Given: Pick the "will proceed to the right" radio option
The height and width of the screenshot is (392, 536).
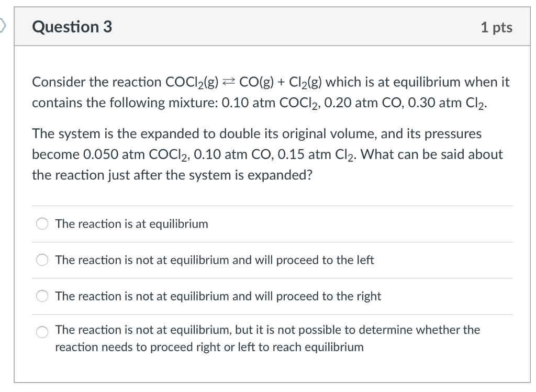Looking at the screenshot, I should (x=42, y=296).
